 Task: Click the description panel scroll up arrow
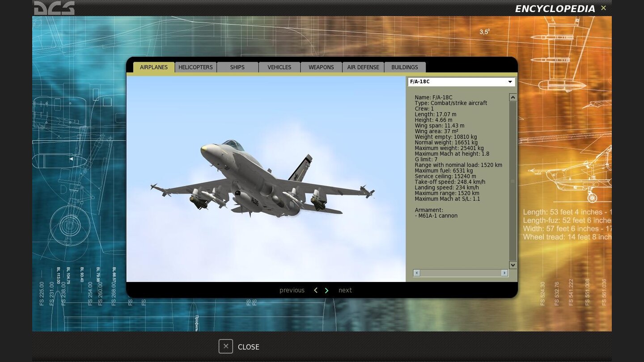[513, 97]
